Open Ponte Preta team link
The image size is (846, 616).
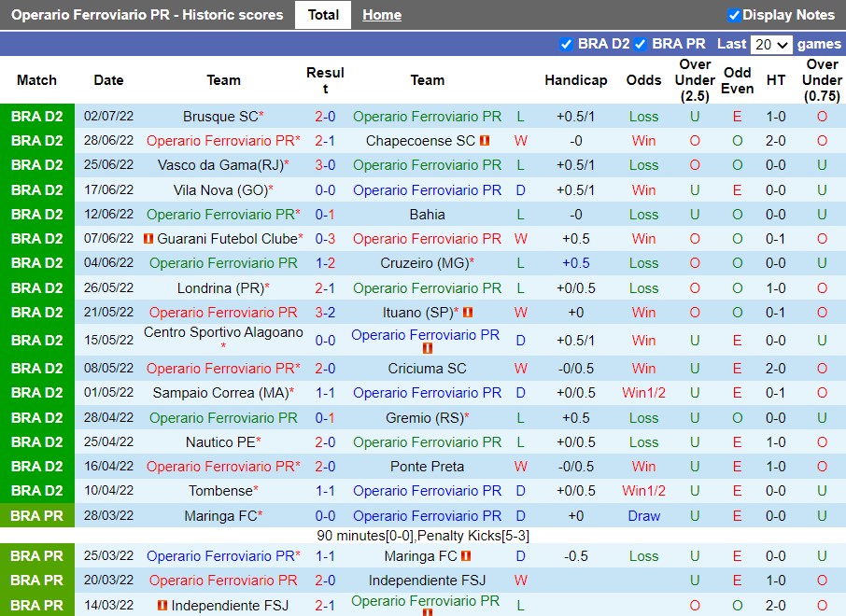click(x=427, y=467)
